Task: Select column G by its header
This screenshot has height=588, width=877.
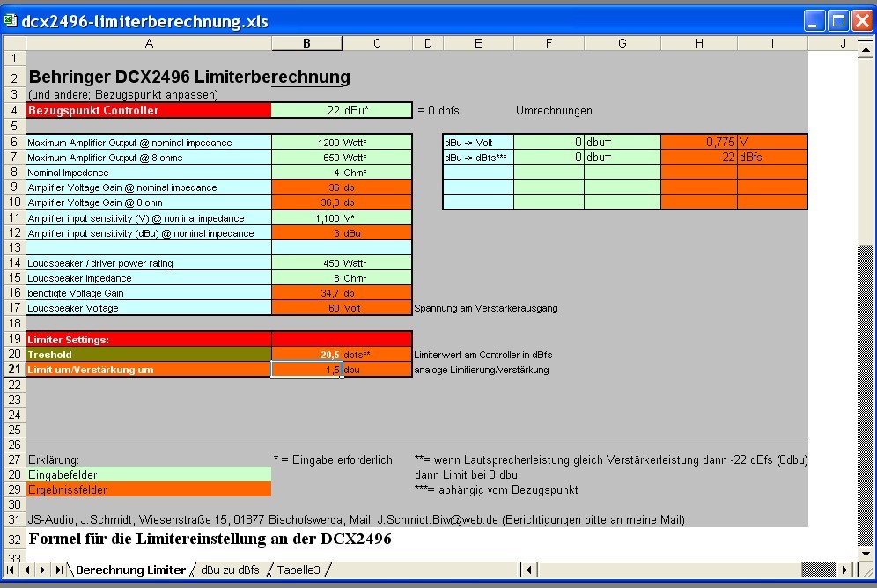Action: coord(623,44)
